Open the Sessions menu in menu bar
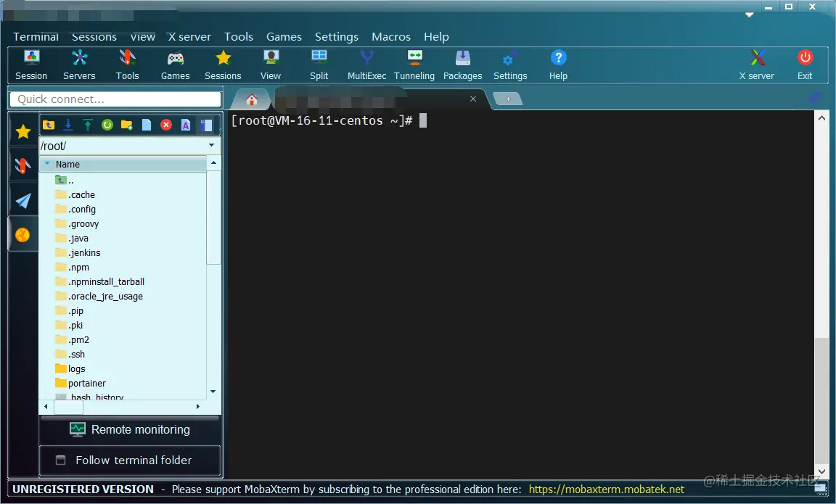Screen dimensions: 836x504 pyautogui.click(x=94, y=37)
